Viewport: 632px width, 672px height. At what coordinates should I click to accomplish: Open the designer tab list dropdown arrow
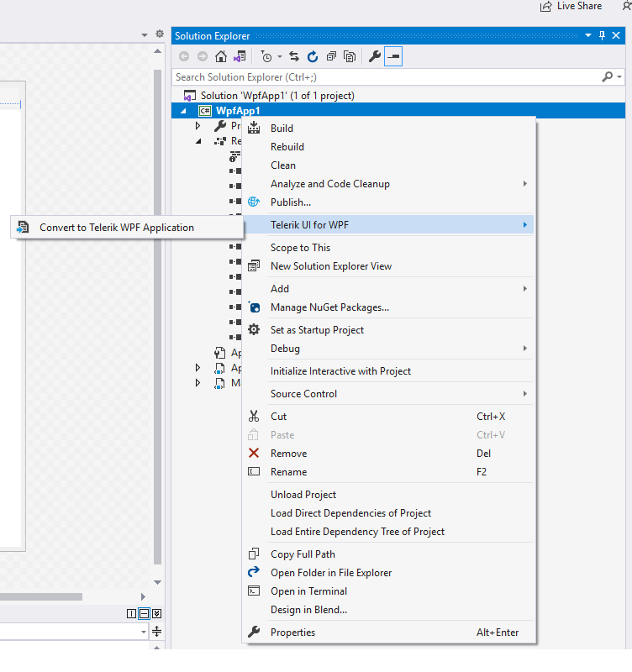(x=145, y=34)
